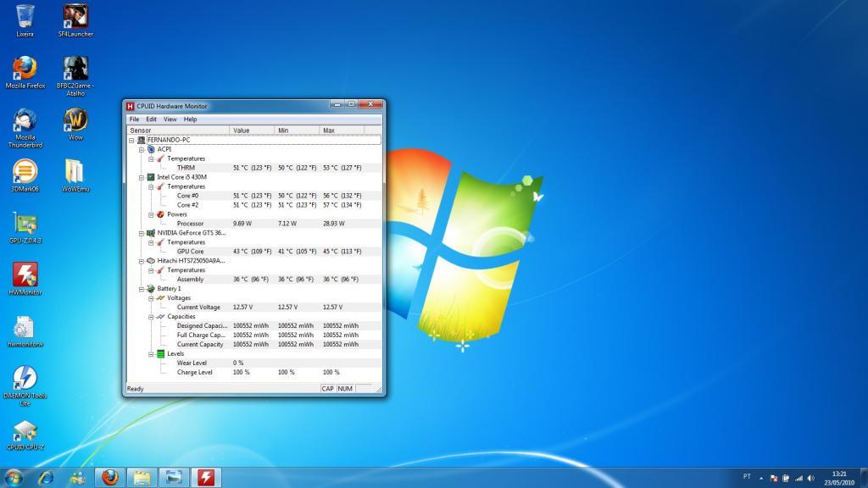Launch Internet Explorer from the taskbar
This screenshot has width=868, height=488.
click(x=46, y=478)
